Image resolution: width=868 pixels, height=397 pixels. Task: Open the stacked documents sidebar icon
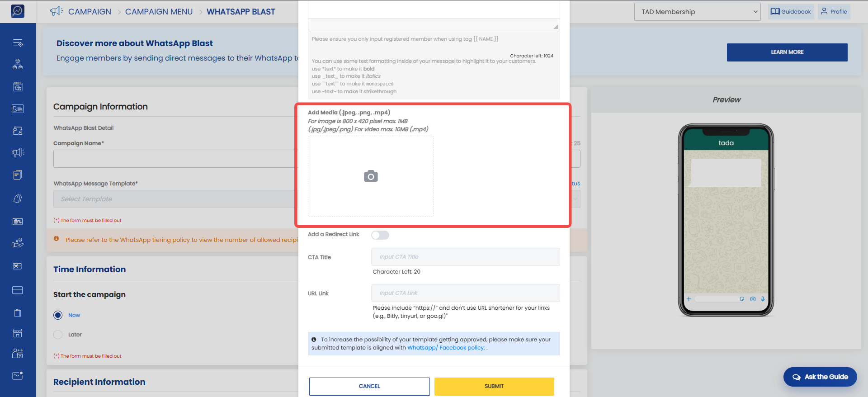(18, 175)
